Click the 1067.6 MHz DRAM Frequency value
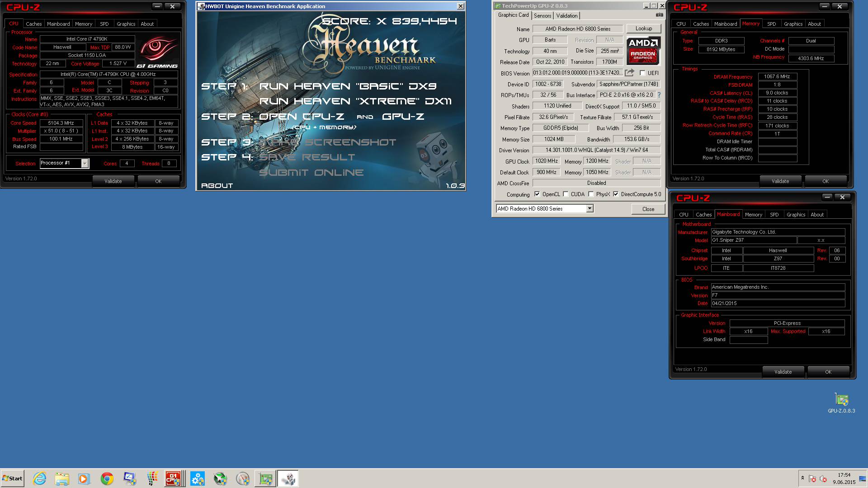This screenshot has width=868, height=488. point(777,77)
